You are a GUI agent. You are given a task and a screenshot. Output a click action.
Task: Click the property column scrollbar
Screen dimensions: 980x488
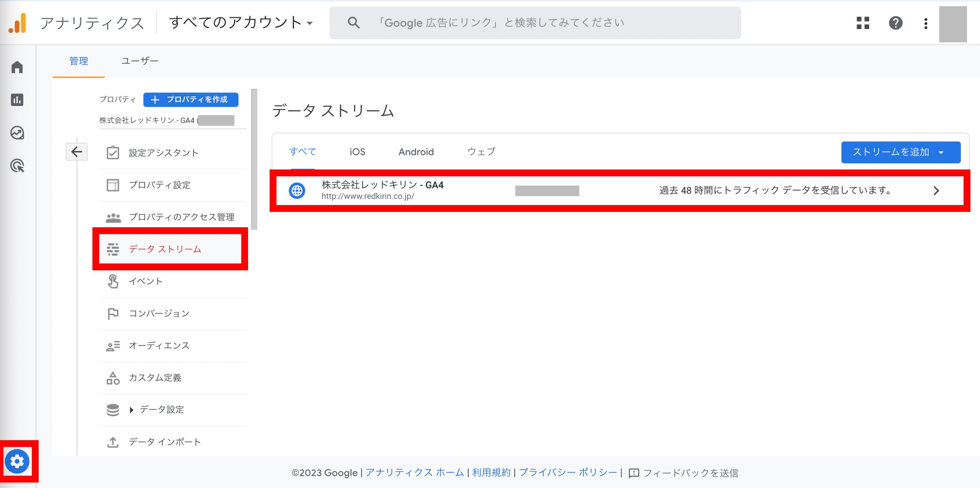254,159
